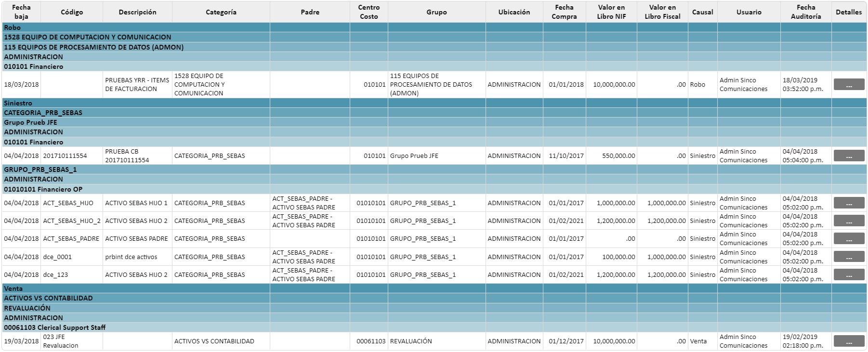Viewport: 868px width, 352px height.
Task: Click the PRUEBA CB 201710111554 description cell
Action: coord(137,156)
